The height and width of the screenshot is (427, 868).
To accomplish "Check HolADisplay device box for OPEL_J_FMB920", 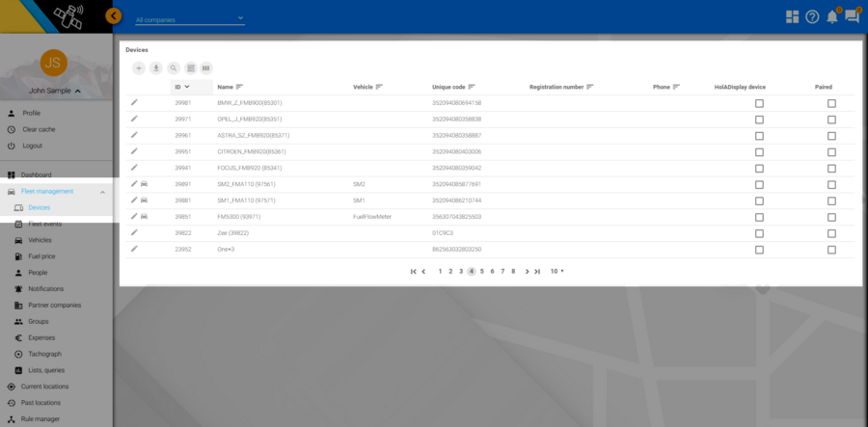I will click(x=759, y=120).
